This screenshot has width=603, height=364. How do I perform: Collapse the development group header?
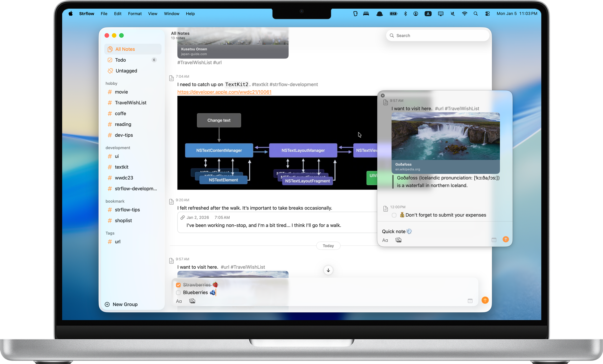[118, 148]
